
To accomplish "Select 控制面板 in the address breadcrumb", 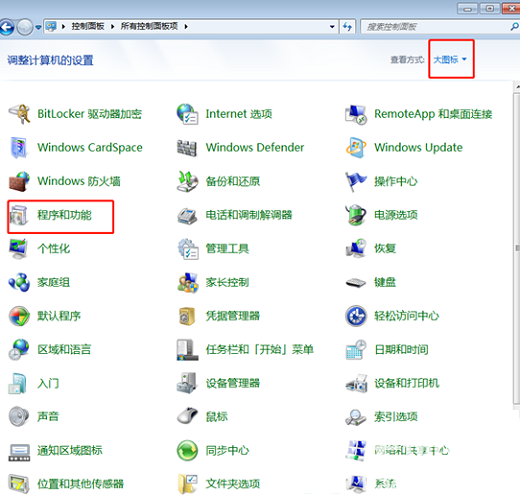I will click(x=88, y=26).
